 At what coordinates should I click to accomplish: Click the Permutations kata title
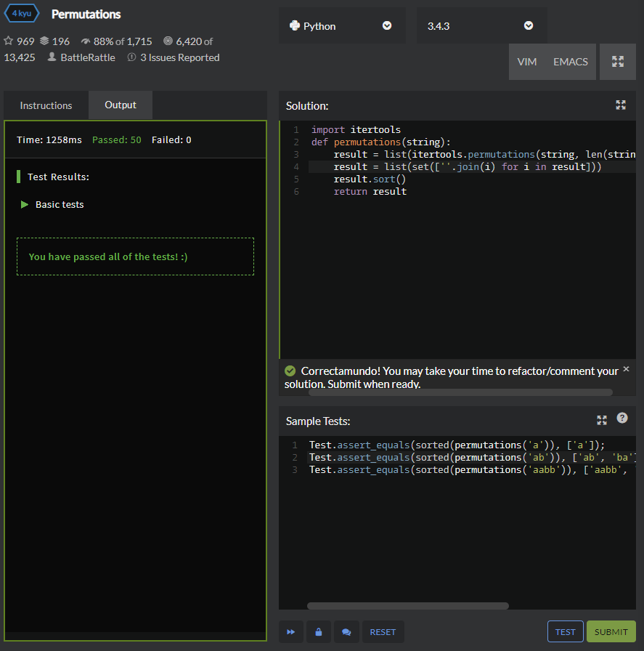[86, 14]
